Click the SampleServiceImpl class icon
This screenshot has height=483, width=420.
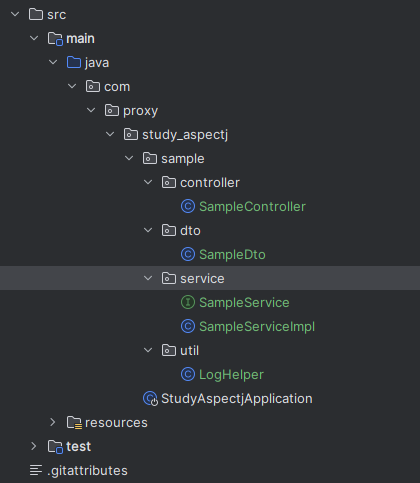tap(188, 326)
